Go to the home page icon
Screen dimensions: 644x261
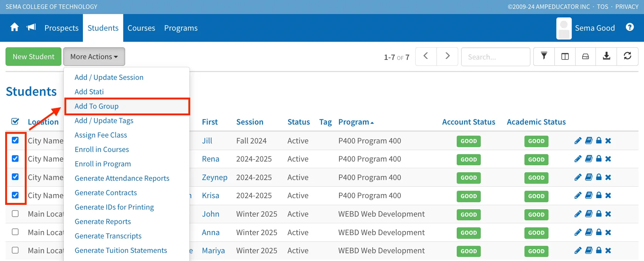pos(14,27)
